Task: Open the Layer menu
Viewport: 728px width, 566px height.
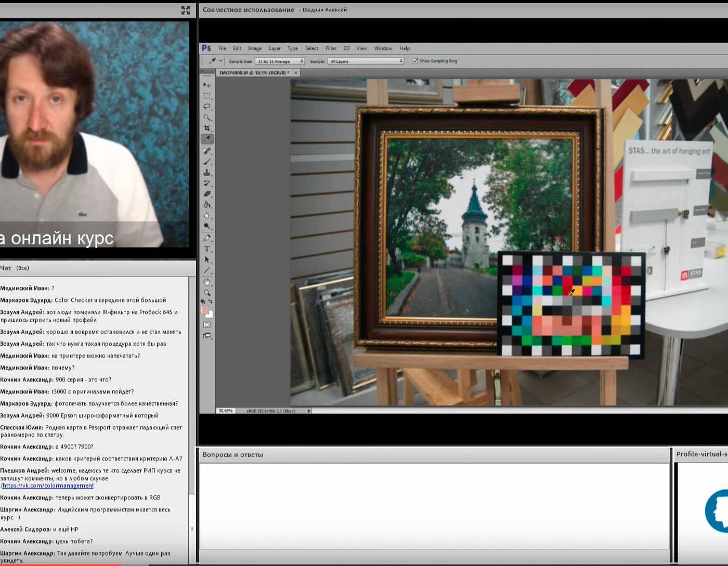Action: pos(275,48)
